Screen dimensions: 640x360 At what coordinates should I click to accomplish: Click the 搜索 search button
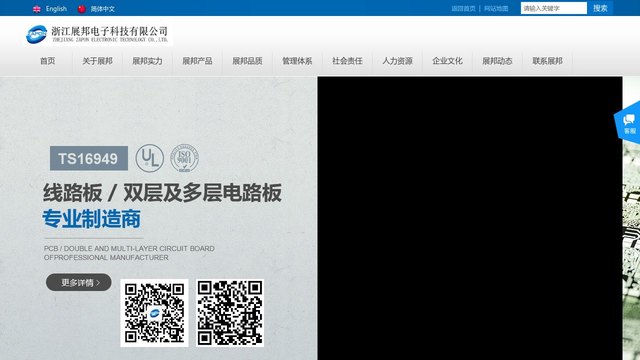coord(600,8)
